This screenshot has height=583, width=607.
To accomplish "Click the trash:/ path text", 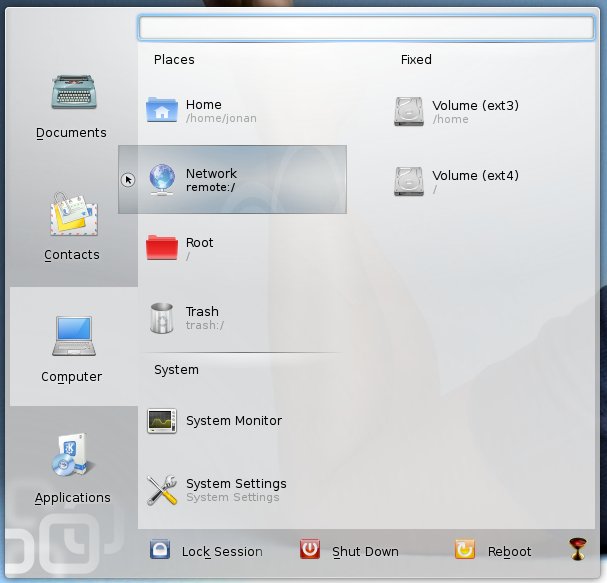I will click(x=205, y=325).
